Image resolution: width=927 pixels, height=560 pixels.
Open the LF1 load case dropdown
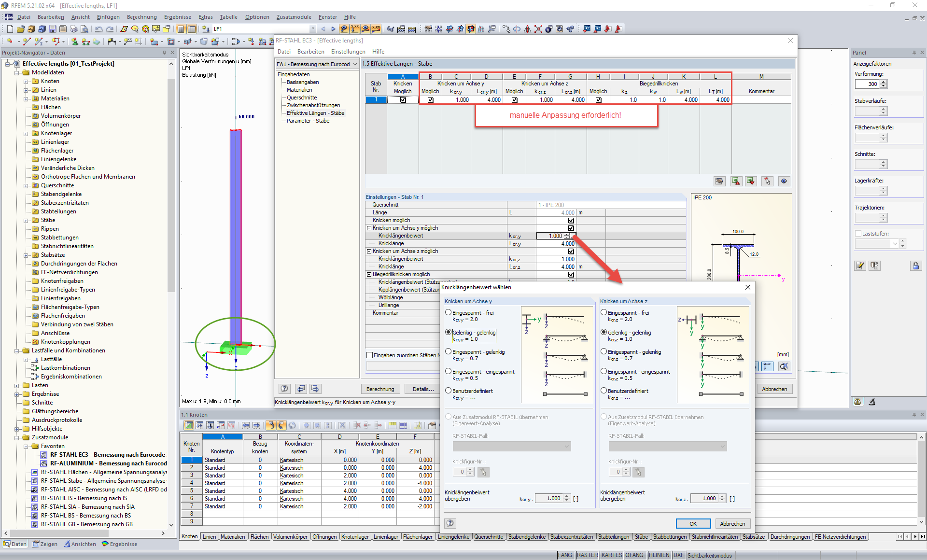coord(312,29)
